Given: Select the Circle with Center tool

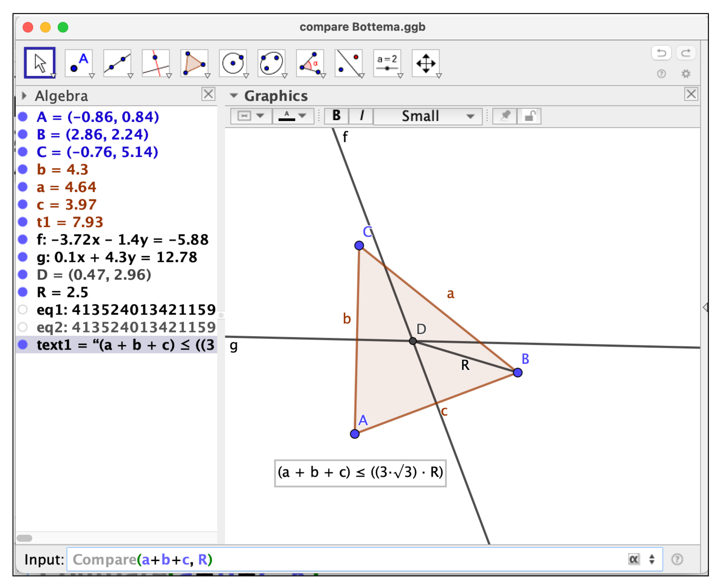Looking at the screenshot, I should (234, 63).
